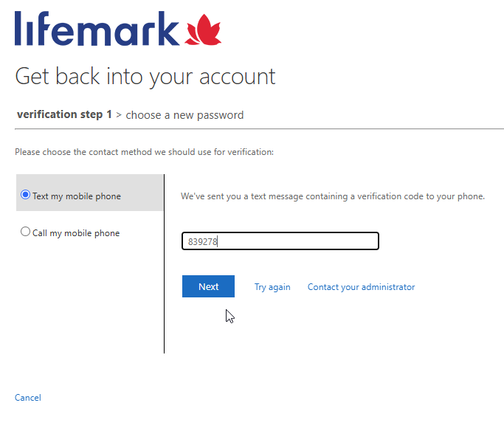The image size is (504, 428).
Task: Click the 'Text my mobile phone' label text
Action: 77,196
